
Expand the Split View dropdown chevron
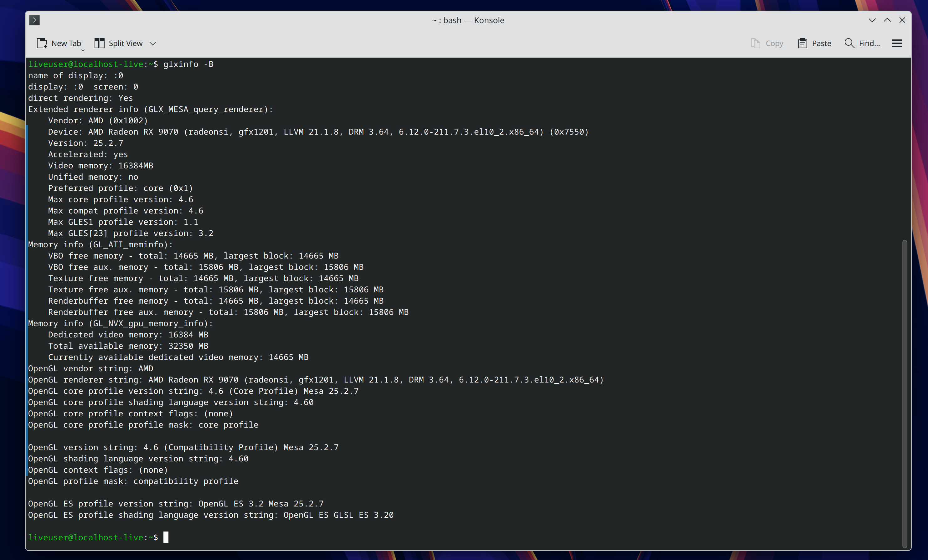(x=152, y=44)
